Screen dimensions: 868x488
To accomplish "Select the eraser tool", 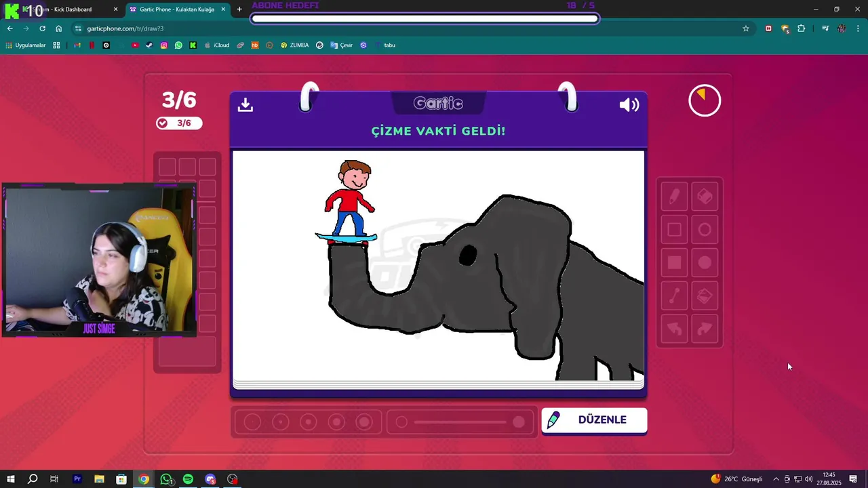I will coord(705,197).
